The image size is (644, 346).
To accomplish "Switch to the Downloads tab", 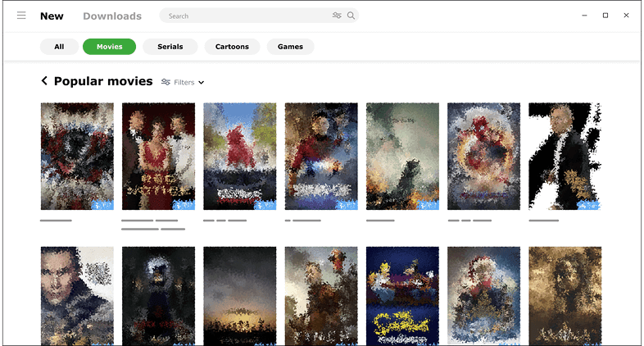I will point(112,16).
